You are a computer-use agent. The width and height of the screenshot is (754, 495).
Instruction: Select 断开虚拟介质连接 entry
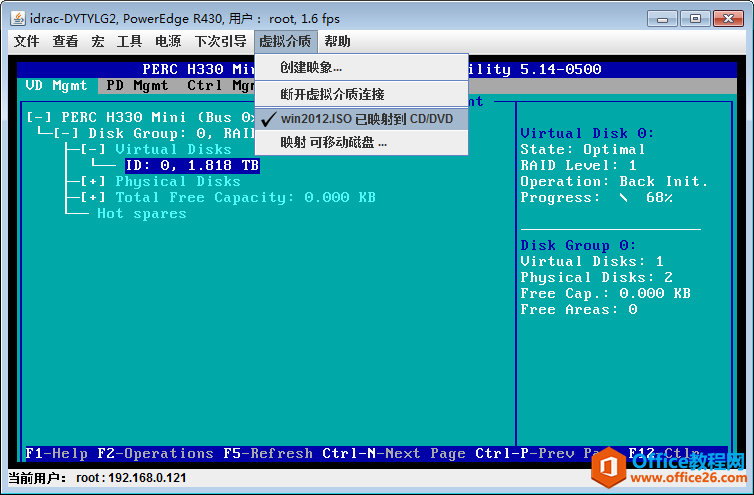click(x=361, y=94)
